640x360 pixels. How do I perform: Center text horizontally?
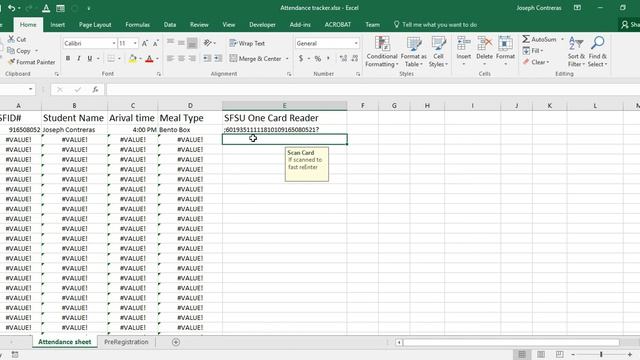[181, 59]
